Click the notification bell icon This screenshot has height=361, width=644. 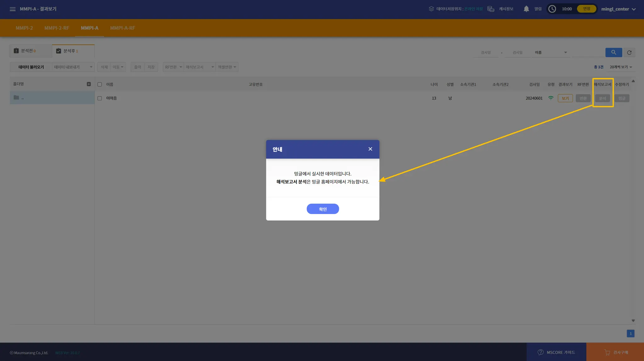click(x=526, y=9)
